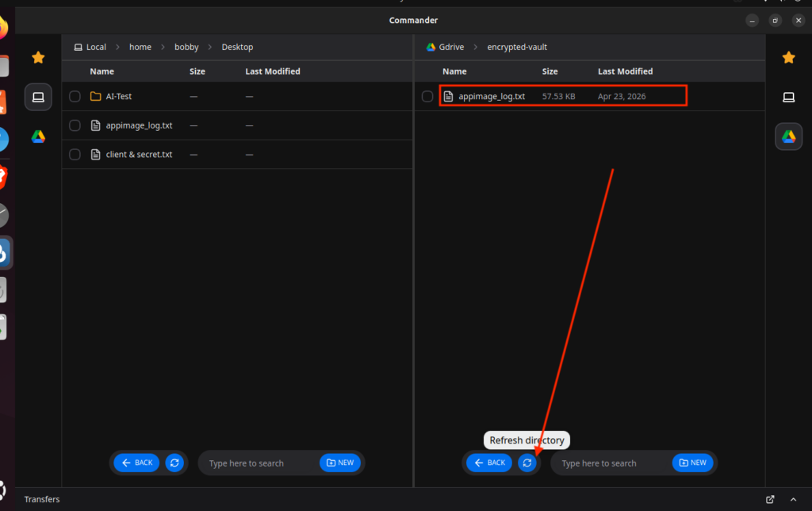
Task: Select Google Drive icon in right sidebar
Action: point(788,136)
